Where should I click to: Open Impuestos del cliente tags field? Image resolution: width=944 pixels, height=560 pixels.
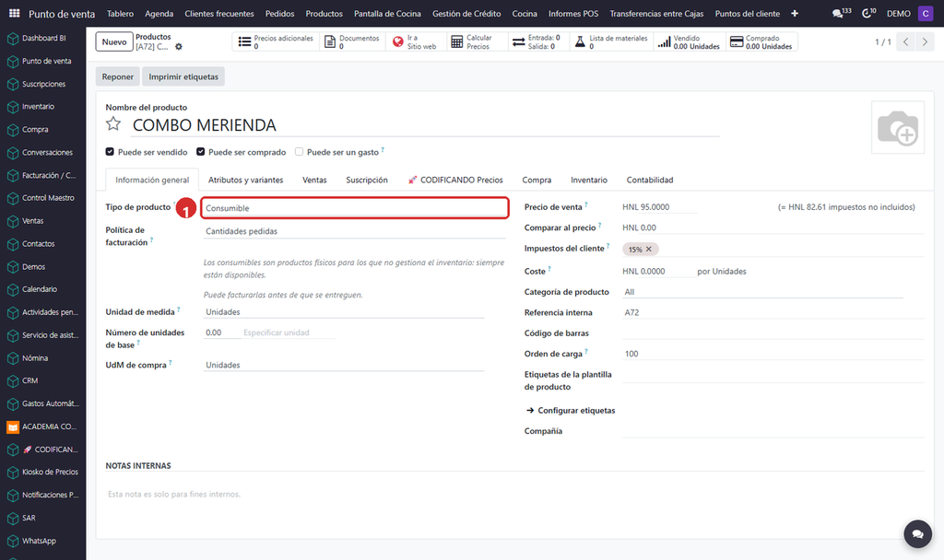[x=773, y=249]
